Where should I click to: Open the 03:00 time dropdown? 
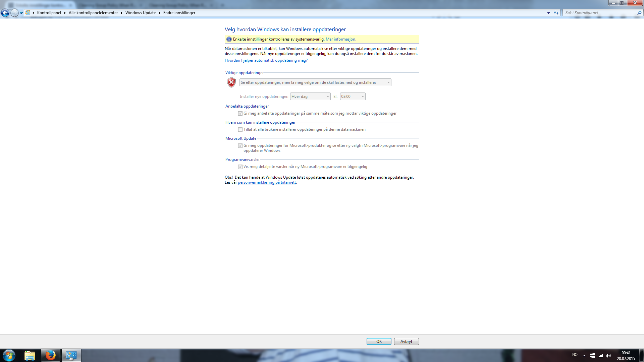coord(353,97)
